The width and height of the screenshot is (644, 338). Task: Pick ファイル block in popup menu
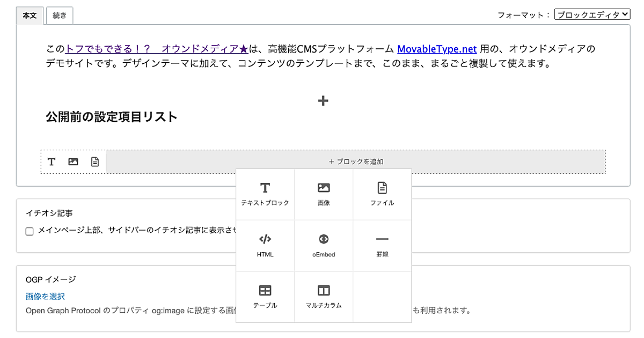(382, 194)
